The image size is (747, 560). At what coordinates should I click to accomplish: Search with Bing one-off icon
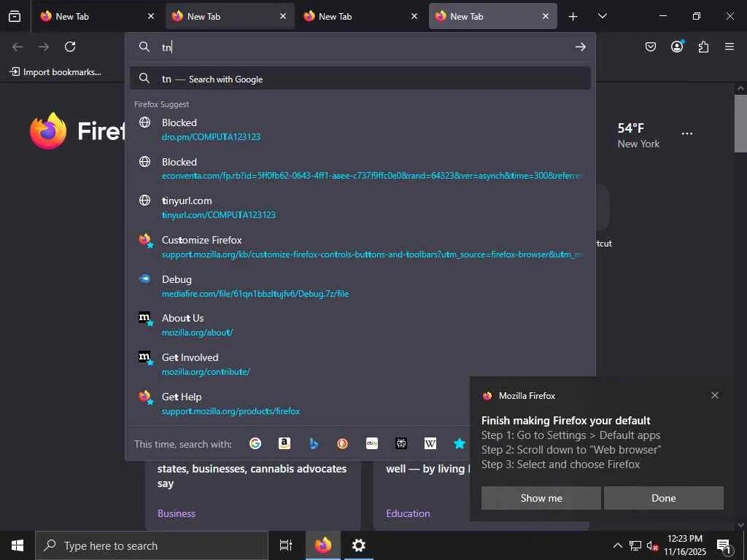coord(314,444)
